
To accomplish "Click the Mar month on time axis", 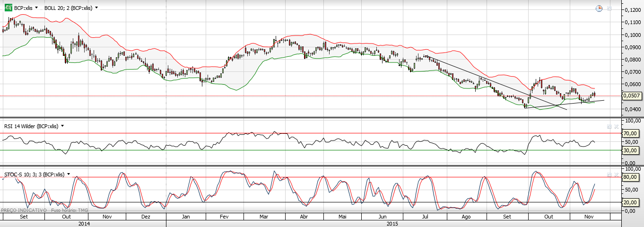I will pos(264,217).
